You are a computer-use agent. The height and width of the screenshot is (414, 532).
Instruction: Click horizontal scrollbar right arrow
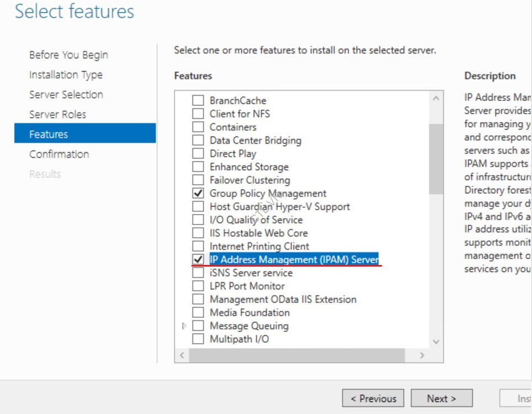(x=422, y=355)
